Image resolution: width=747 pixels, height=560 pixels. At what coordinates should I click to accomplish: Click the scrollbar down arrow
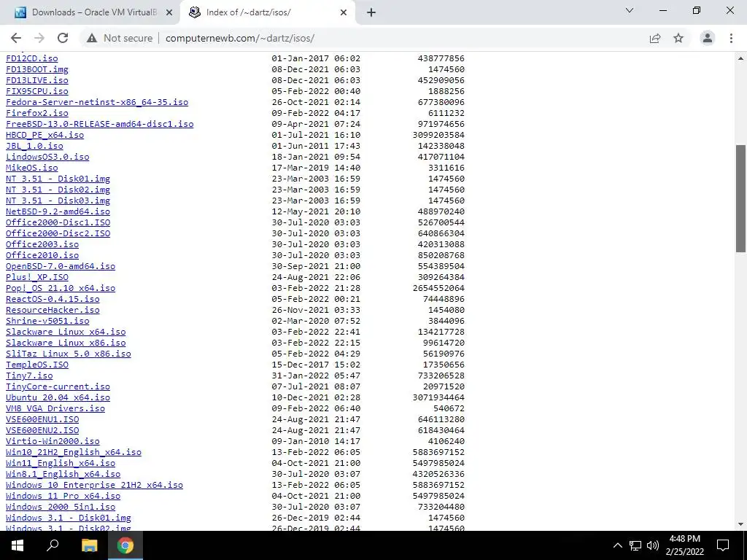(741, 524)
